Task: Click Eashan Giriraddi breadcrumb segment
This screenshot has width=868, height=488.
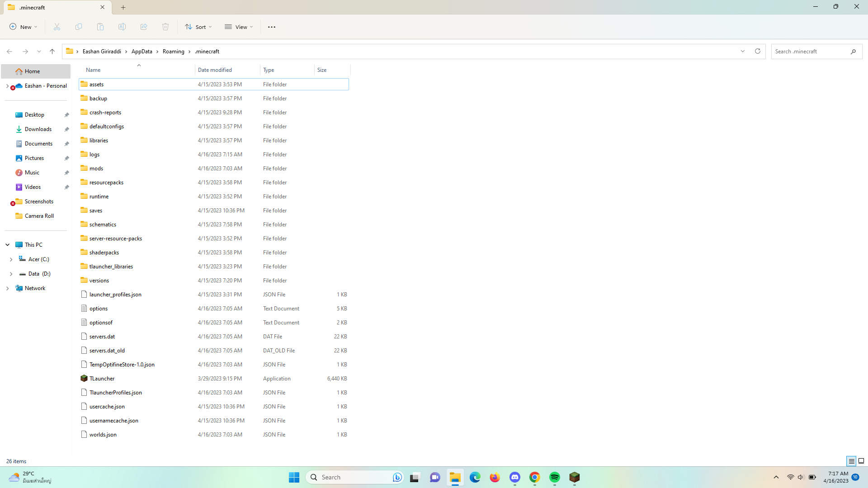Action: 102,52
